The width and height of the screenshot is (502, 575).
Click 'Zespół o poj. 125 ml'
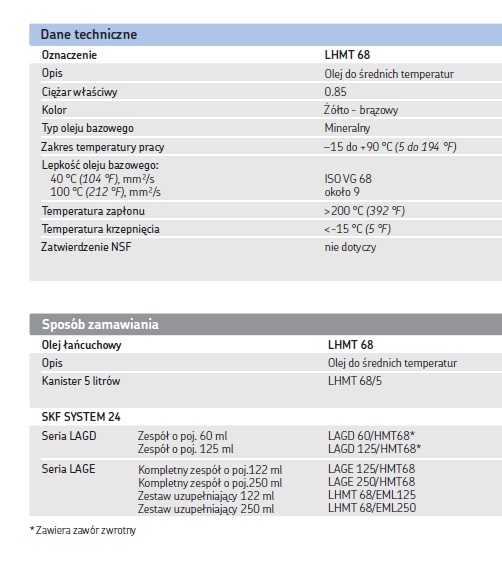coord(186,449)
